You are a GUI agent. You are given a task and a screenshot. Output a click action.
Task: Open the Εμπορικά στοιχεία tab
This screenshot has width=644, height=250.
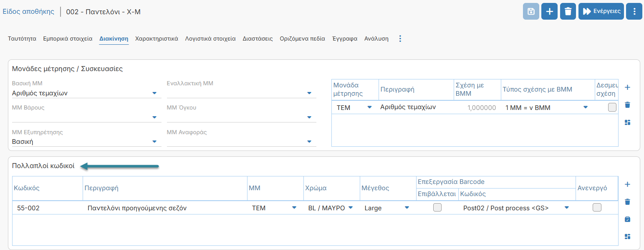pos(68,38)
